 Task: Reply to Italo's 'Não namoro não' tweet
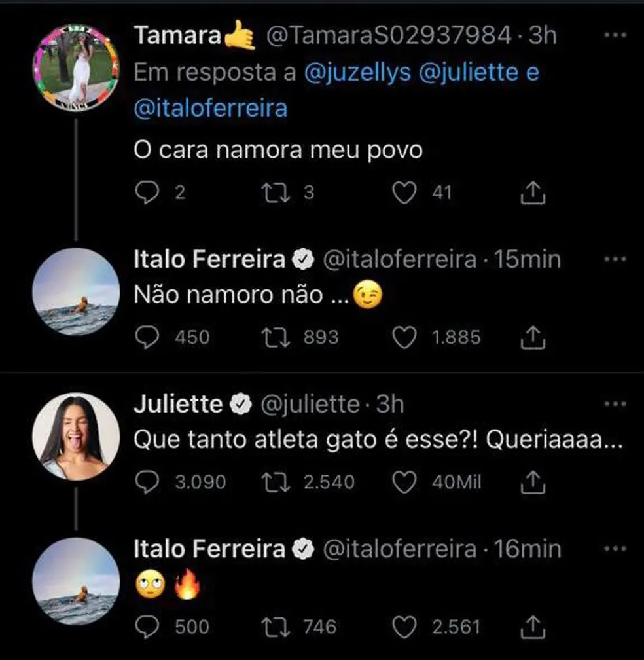click(145, 337)
